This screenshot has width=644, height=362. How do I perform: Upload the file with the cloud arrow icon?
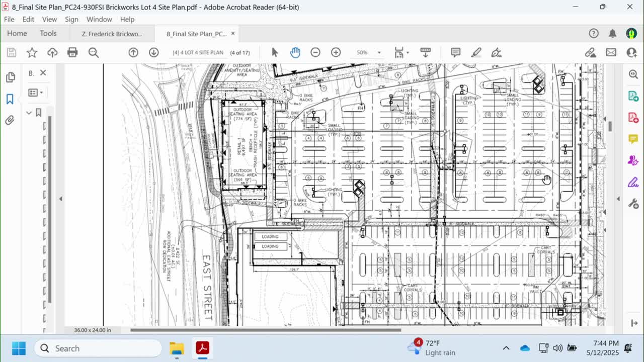click(52, 52)
